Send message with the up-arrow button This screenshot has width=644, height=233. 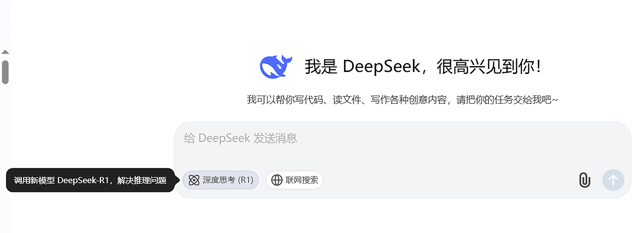[x=613, y=180]
